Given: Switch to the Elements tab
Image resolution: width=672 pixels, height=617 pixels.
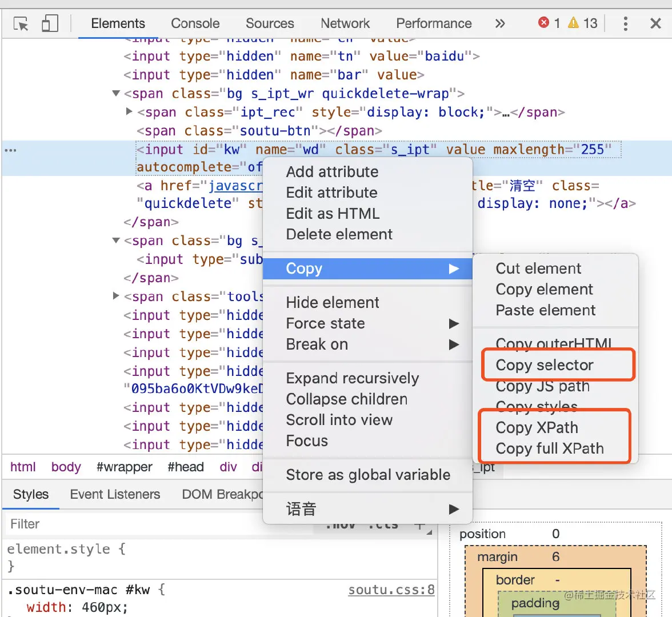Looking at the screenshot, I should 118,23.
